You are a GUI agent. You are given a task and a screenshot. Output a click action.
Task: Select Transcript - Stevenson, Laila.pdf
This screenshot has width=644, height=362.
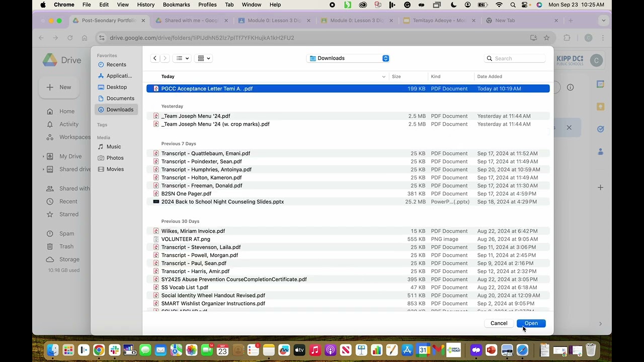(x=348, y=247)
